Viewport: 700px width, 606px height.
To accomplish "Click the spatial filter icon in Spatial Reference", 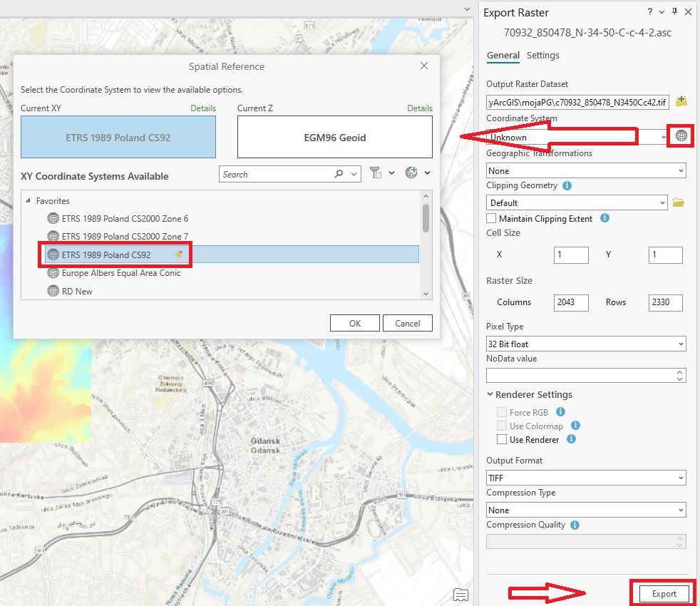I will tap(376, 173).
